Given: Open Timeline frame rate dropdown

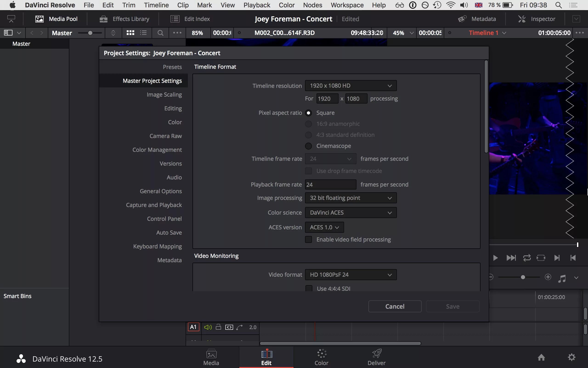Looking at the screenshot, I should click(331, 159).
